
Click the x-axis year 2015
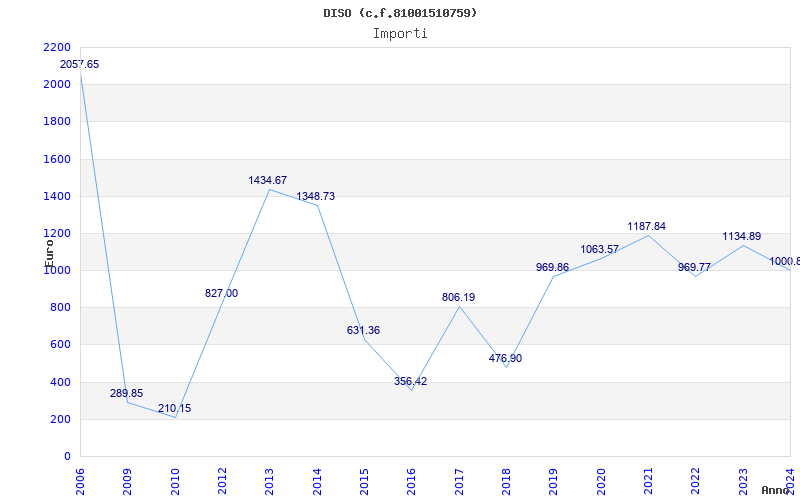point(364,481)
